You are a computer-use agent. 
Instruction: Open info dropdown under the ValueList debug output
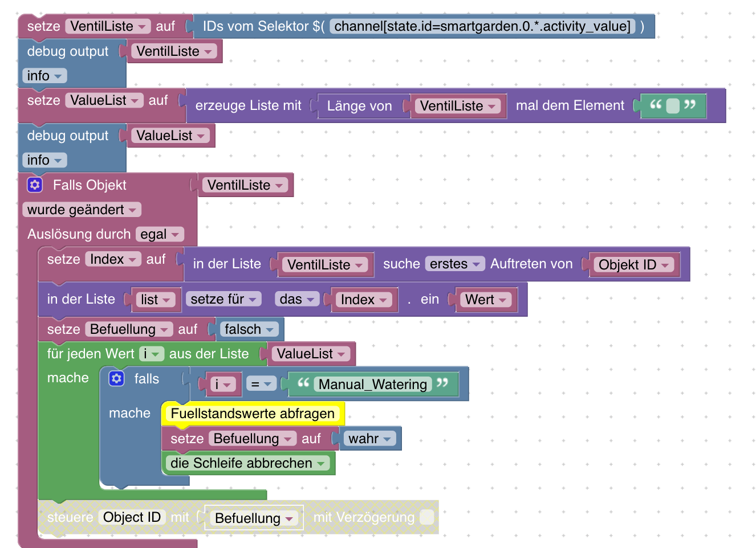click(x=44, y=160)
